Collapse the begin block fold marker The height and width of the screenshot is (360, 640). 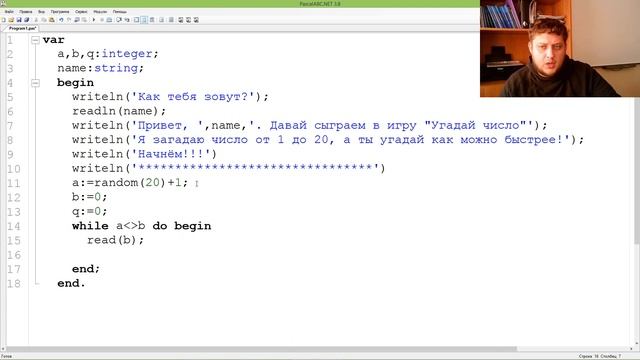coord(36,83)
